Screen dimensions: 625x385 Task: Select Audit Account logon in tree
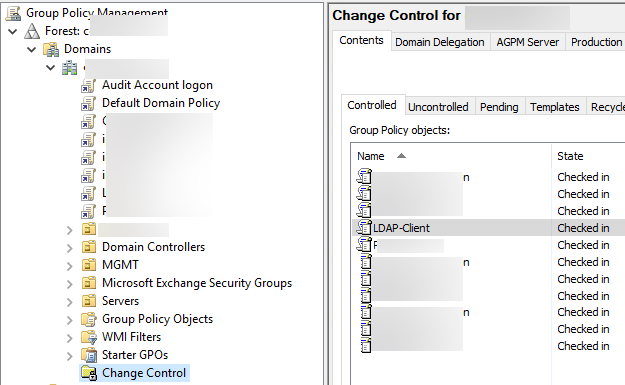[157, 85]
